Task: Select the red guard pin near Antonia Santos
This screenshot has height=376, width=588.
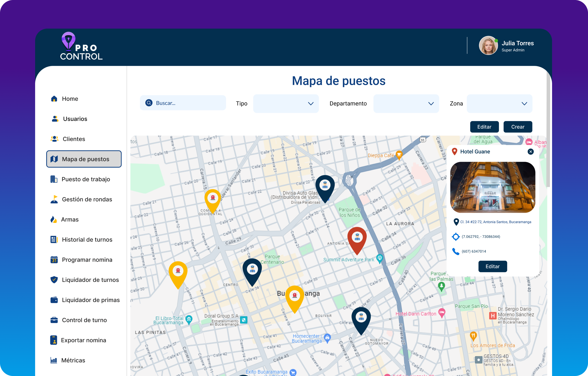Action: (x=357, y=241)
